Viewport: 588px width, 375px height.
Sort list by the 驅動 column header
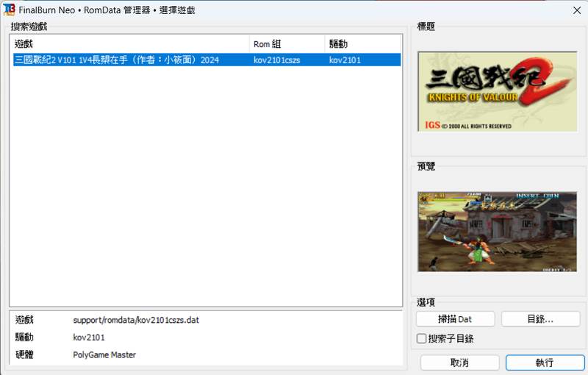pos(362,44)
